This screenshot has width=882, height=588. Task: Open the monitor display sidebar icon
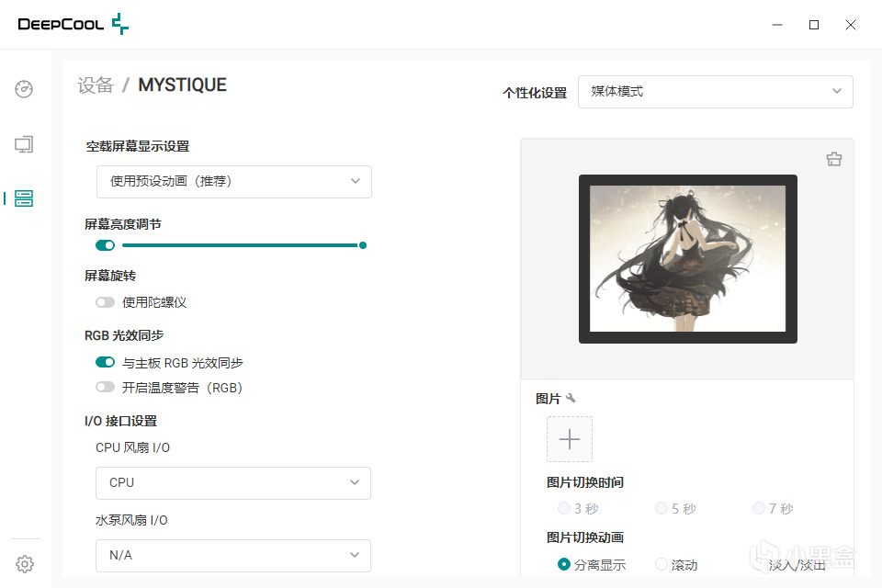24,144
